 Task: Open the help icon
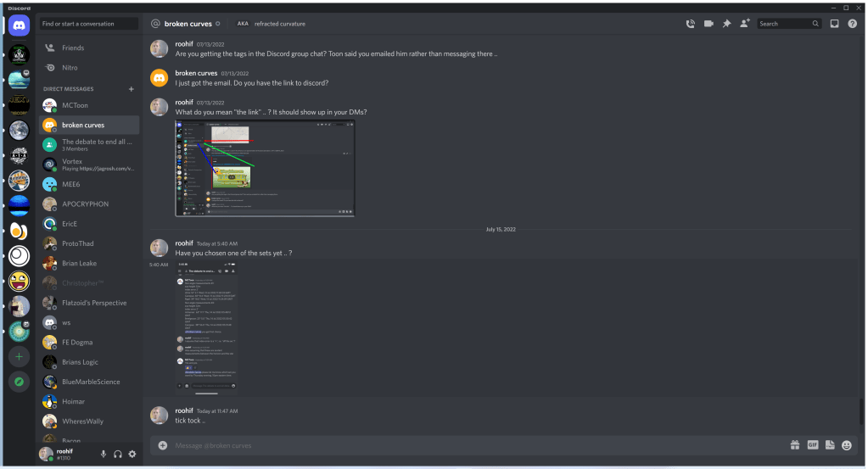pyautogui.click(x=853, y=24)
